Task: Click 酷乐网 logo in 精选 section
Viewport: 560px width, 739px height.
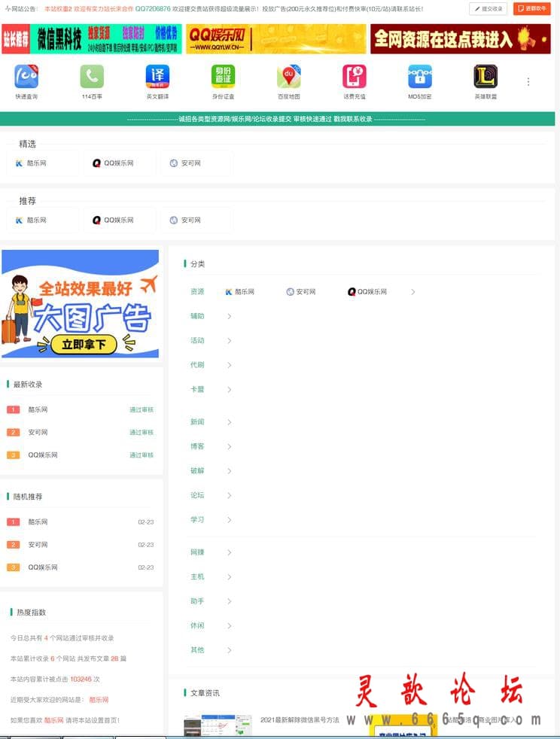Action: 19,163
